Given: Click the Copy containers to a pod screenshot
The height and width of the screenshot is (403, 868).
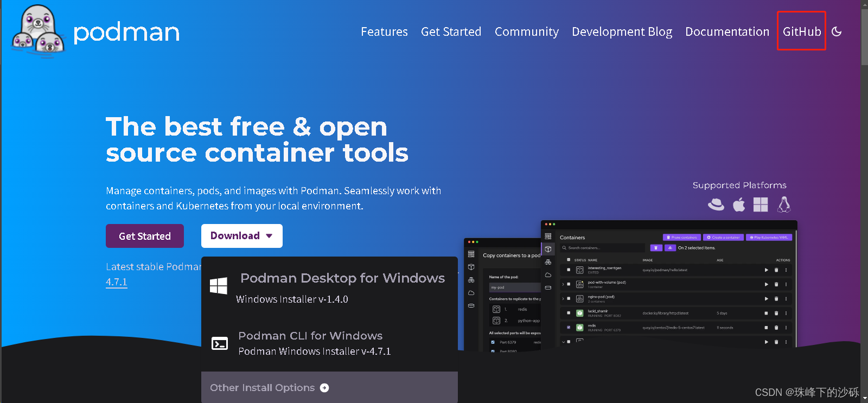Looking at the screenshot, I should tap(502, 295).
